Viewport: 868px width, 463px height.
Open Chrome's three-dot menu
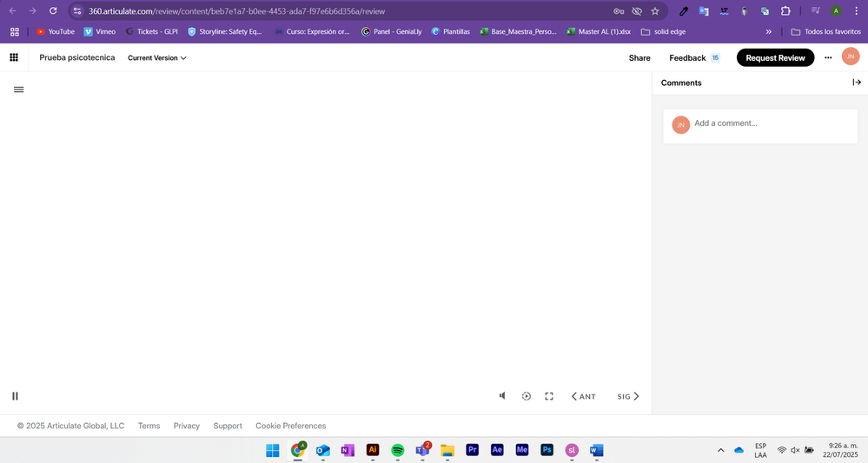click(x=856, y=11)
